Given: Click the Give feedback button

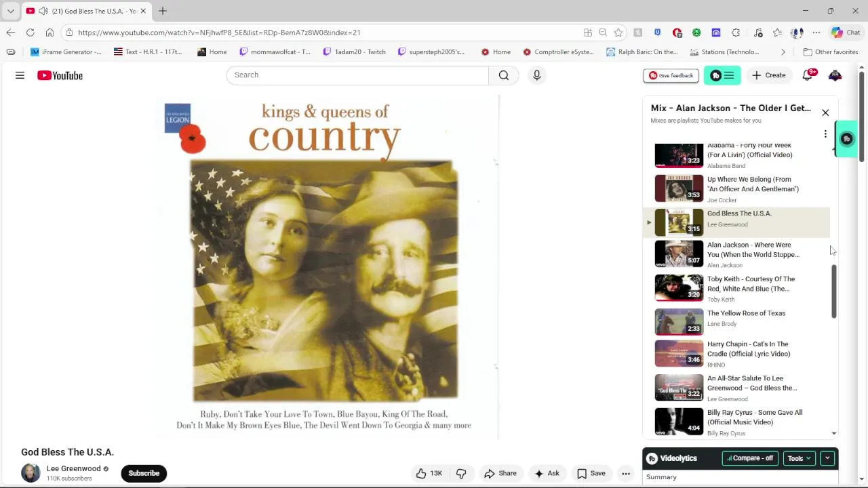Looking at the screenshot, I should [671, 75].
